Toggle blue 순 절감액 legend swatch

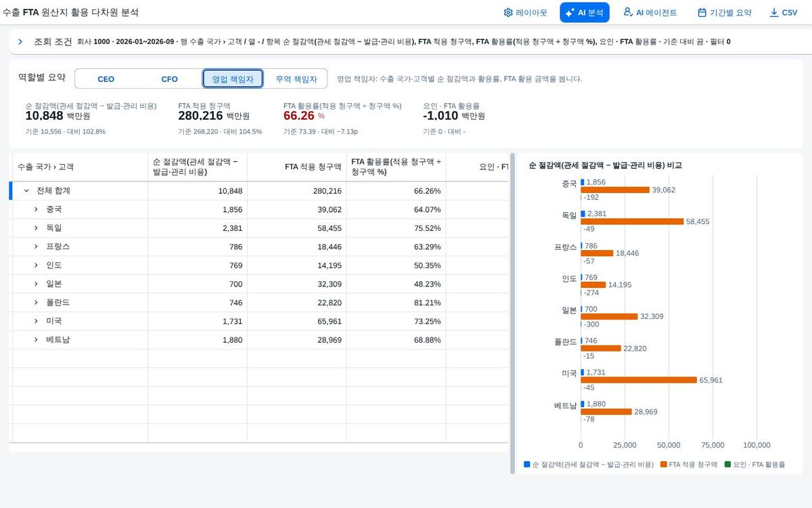(x=527, y=465)
